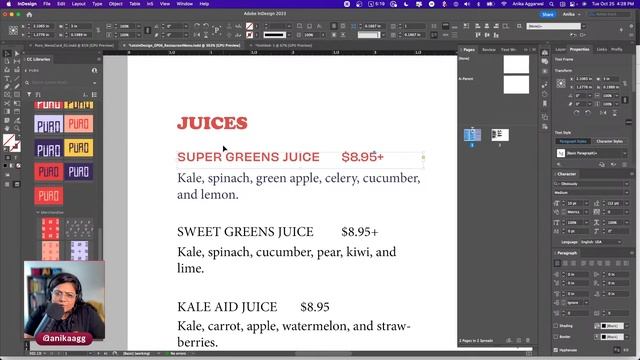This screenshot has width=640, height=360.
Task: Select the Selection tool in the toolbox
Action: click(x=7, y=53)
